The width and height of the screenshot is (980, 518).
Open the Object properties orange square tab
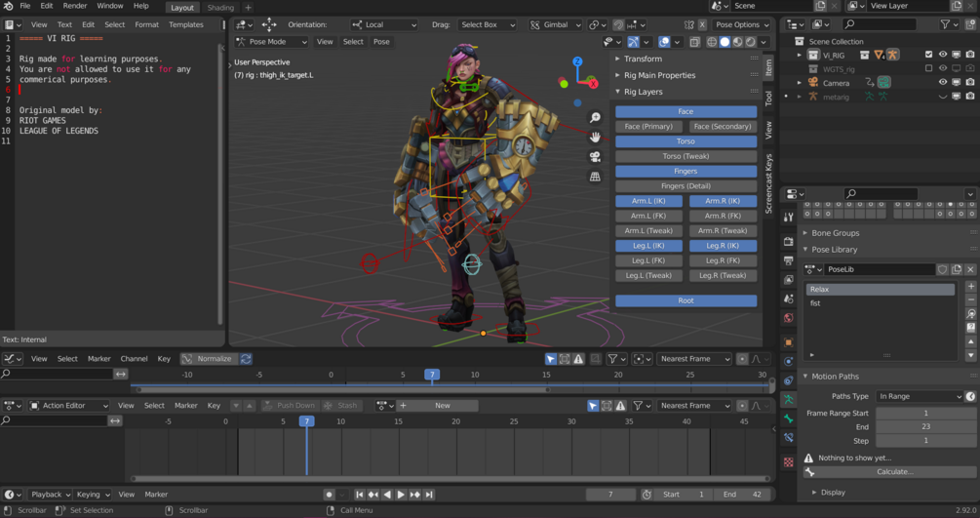(x=789, y=342)
